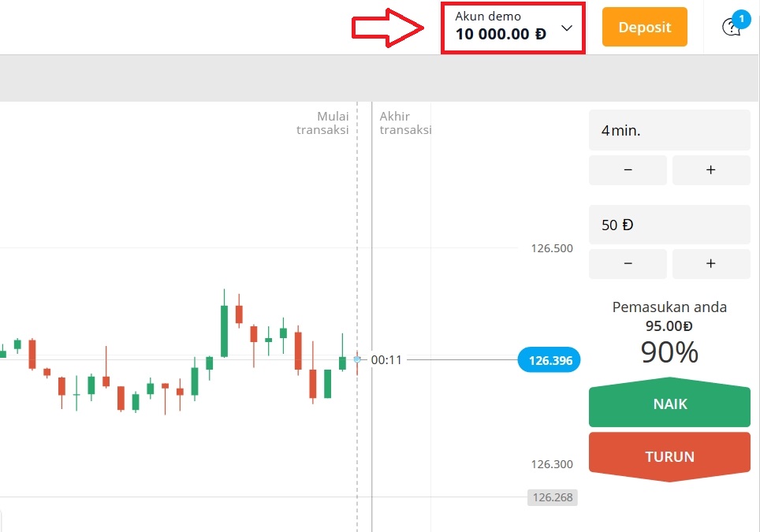Decrease the trade amount with minus

coord(628,263)
